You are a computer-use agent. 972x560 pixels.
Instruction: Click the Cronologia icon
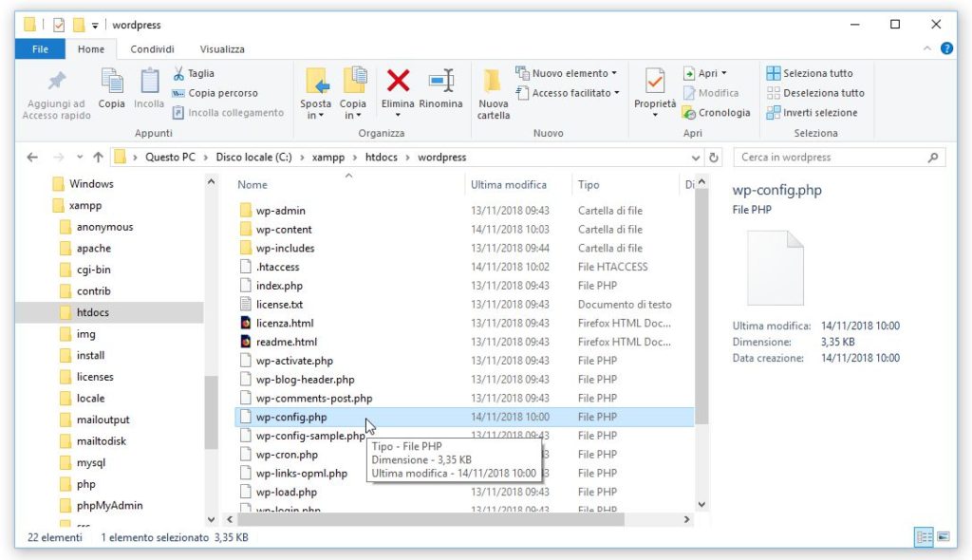[689, 113]
